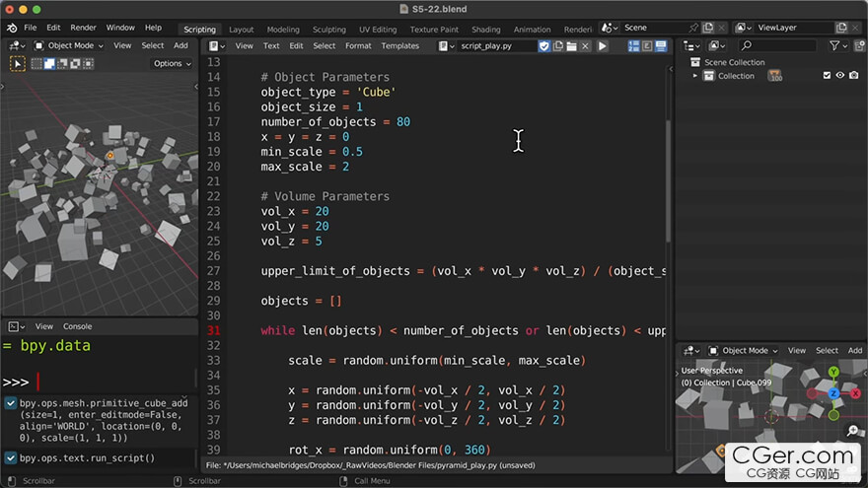The image size is (868, 488).
Task: Open the view layer browse dropdown
Action: [743, 28]
